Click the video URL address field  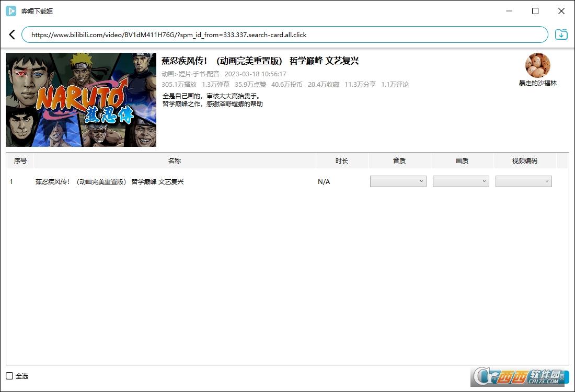pyautogui.click(x=284, y=34)
